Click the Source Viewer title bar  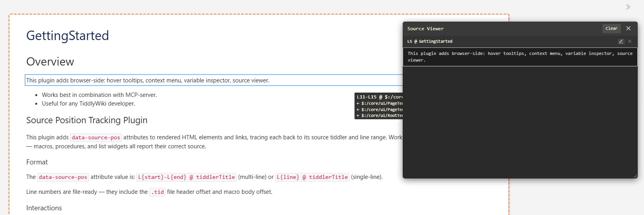[501, 29]
